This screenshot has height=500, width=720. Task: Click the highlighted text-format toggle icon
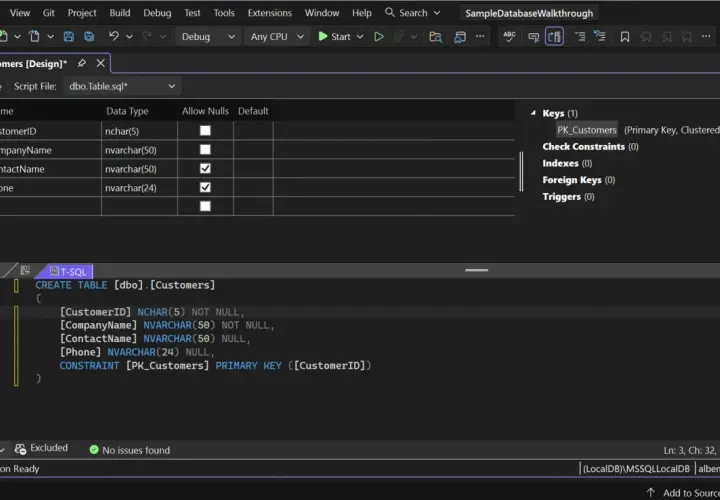[554, 37]
